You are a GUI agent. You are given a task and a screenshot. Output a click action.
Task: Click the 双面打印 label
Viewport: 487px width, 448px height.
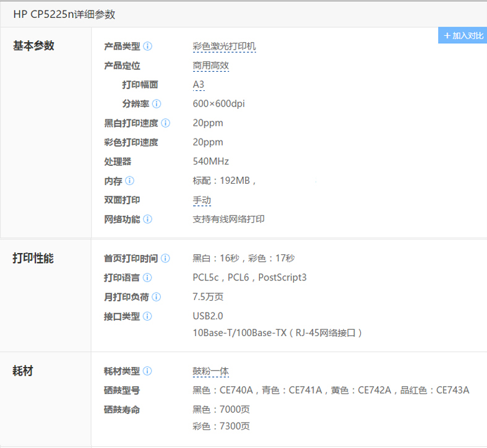[122, 200]
